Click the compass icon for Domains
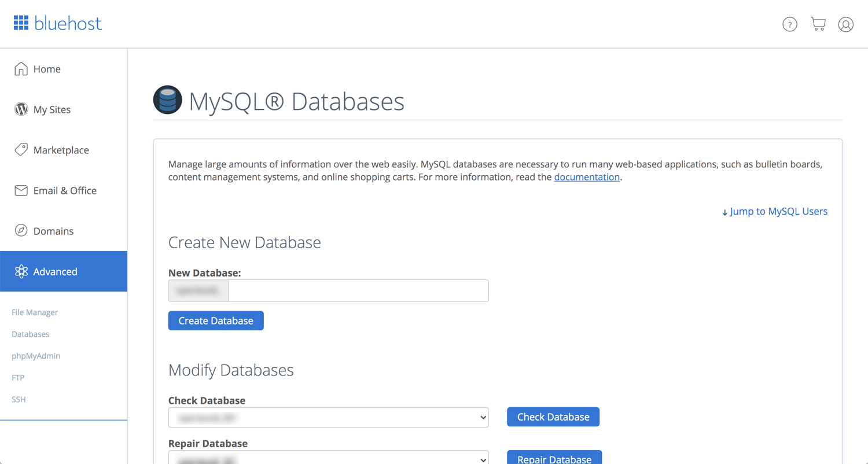 [x=21, y=231]
